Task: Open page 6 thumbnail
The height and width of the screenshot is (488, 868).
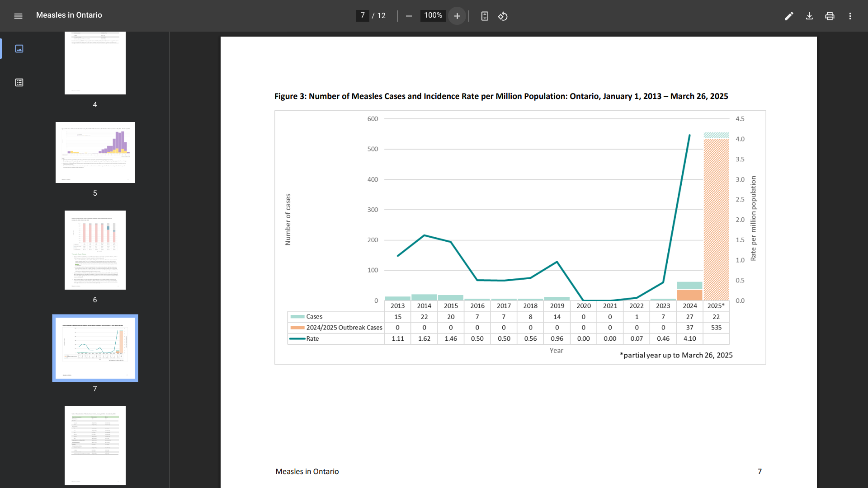Action: pos(95,250)
